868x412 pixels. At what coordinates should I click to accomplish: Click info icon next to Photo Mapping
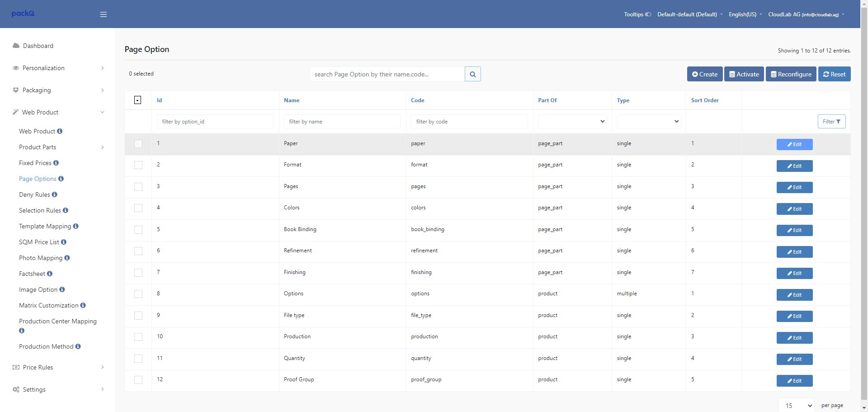(67, 258)
